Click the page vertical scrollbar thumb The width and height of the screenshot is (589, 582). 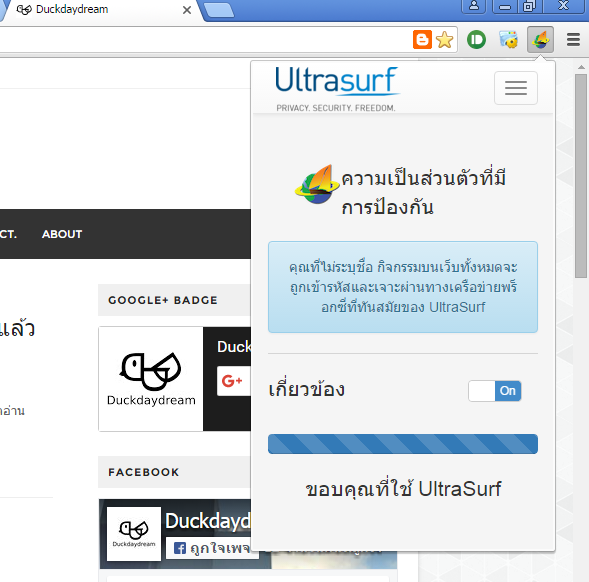pos(581,176)
